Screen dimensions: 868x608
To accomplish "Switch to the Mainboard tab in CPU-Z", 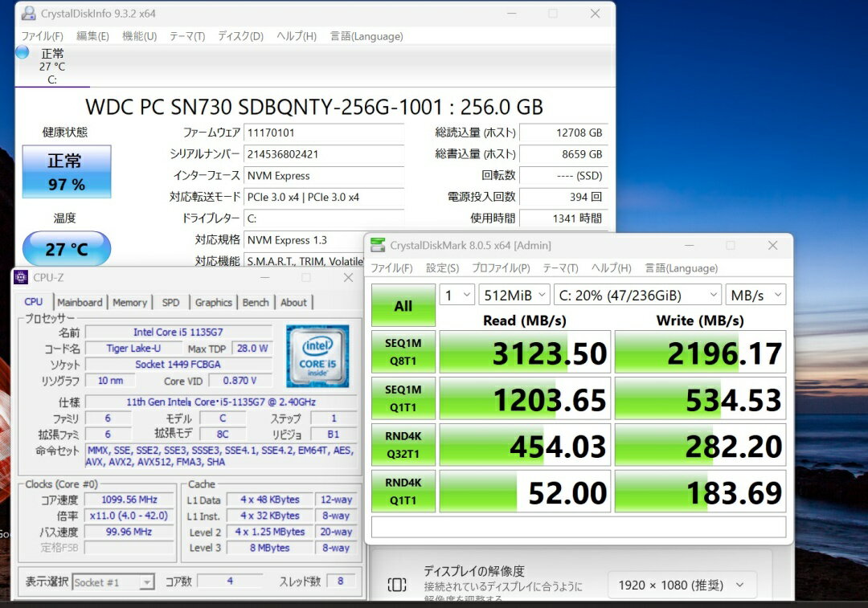I will pyautogui.click(x=80, y=303).
